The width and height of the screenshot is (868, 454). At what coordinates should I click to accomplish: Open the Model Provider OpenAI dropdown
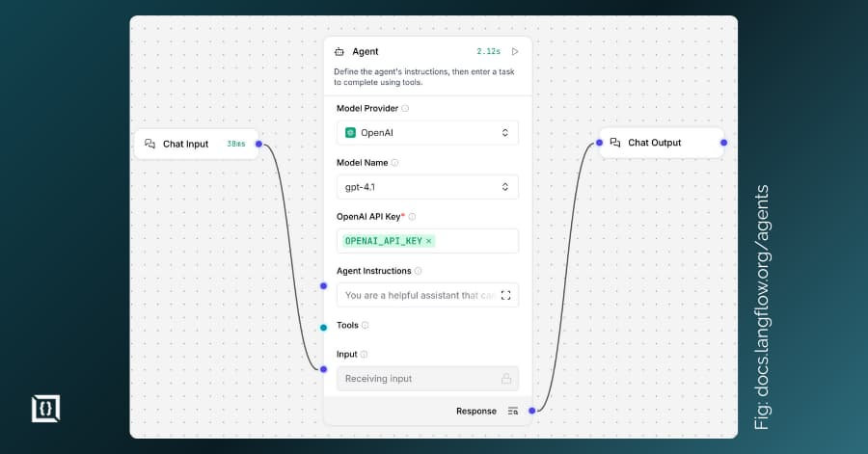[x=427, y=133]
